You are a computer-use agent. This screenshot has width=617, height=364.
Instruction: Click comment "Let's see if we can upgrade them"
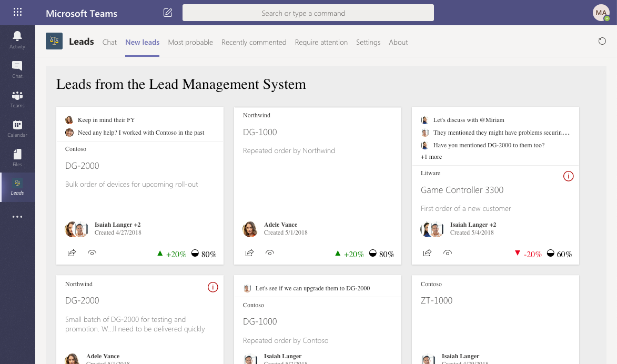point(312,288)
